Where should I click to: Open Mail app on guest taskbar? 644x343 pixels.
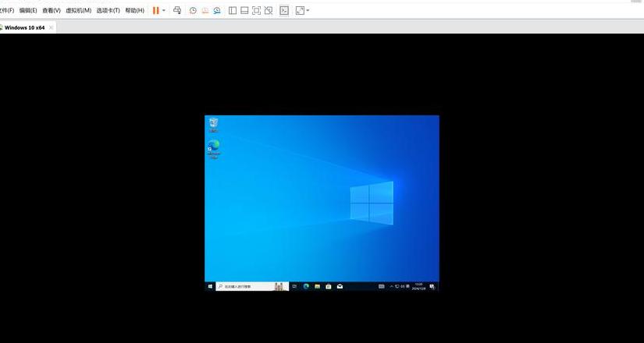(x=340, y=286)
